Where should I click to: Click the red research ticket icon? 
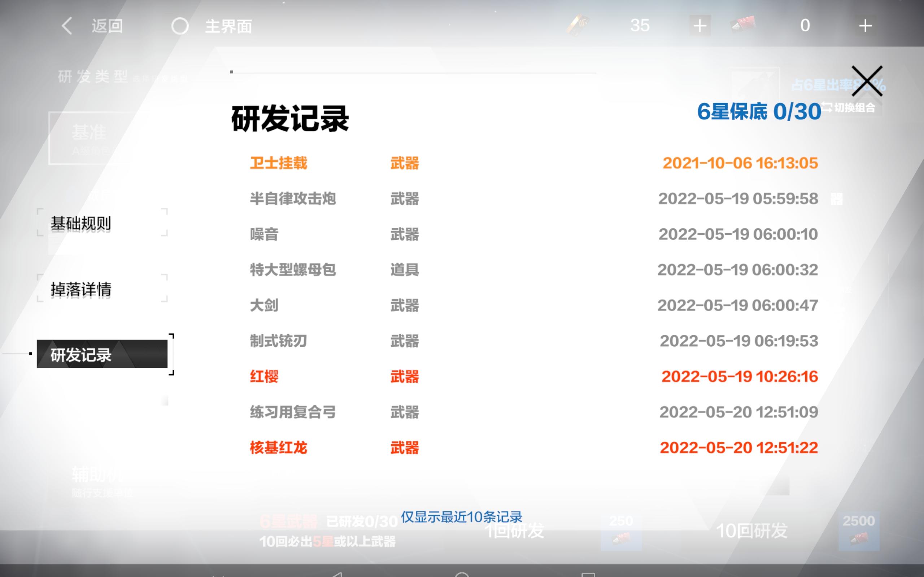[x=743, y=25]
